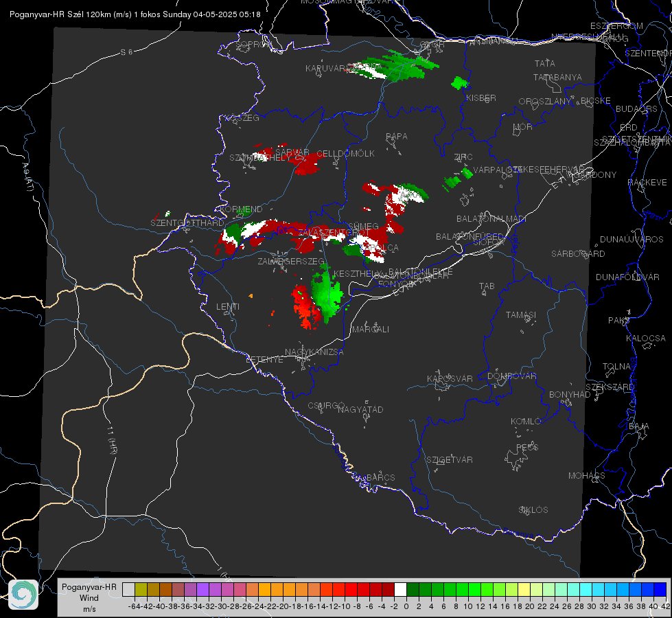672x618 pixels.
Task: Click the 'SOPRON' city label
Action: [x=254, y=44]
